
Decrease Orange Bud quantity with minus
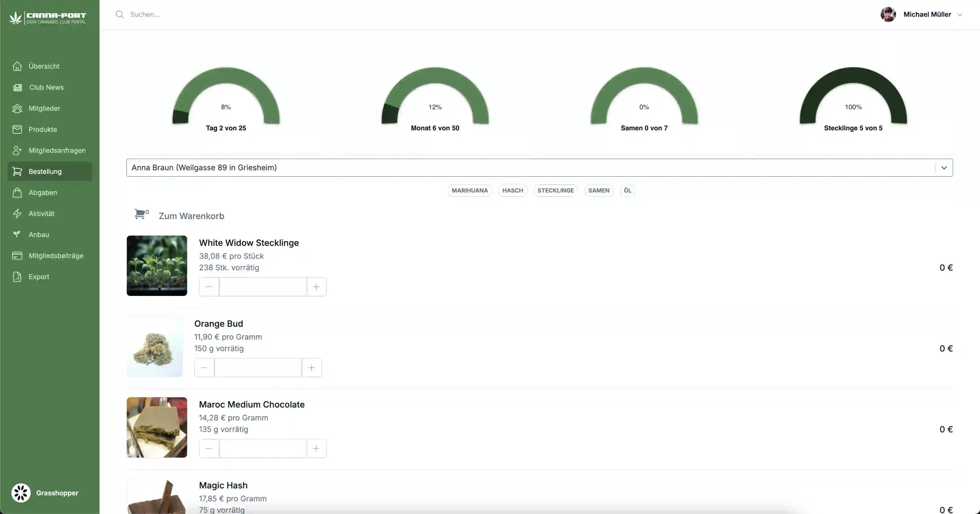(x=204, y=368)
